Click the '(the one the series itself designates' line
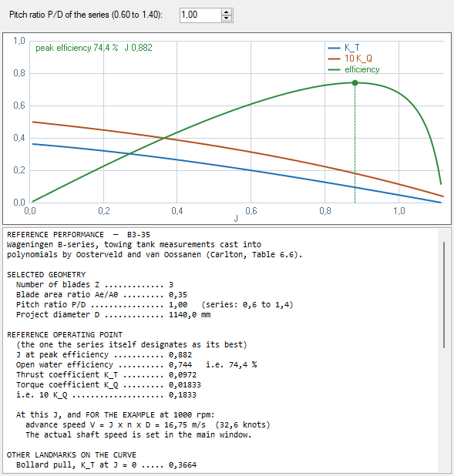This screenshot has height=476, width=454. tap(132, 345)
